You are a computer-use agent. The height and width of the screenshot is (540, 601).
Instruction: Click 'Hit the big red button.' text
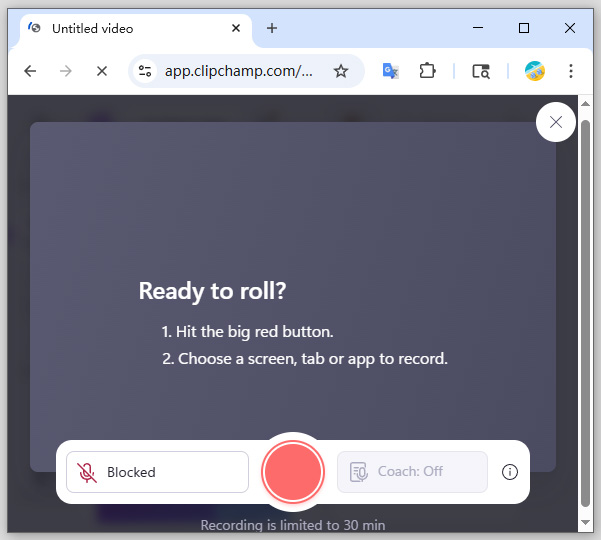pyautogui.click(x=255, y=332)
